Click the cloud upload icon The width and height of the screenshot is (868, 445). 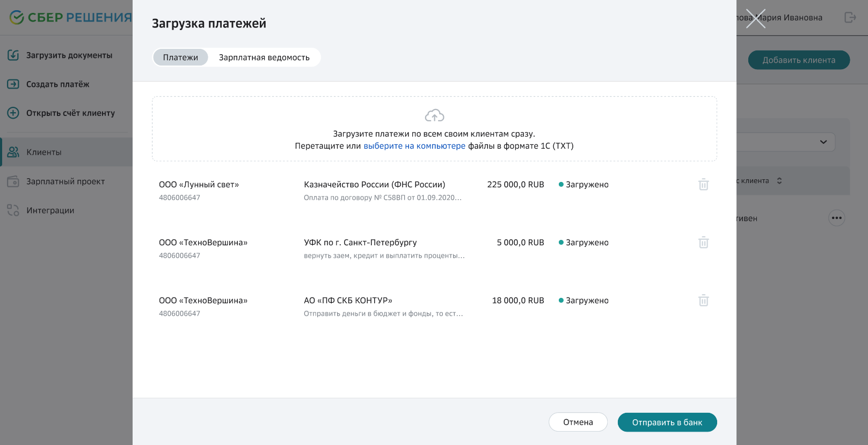coord(434,115)
